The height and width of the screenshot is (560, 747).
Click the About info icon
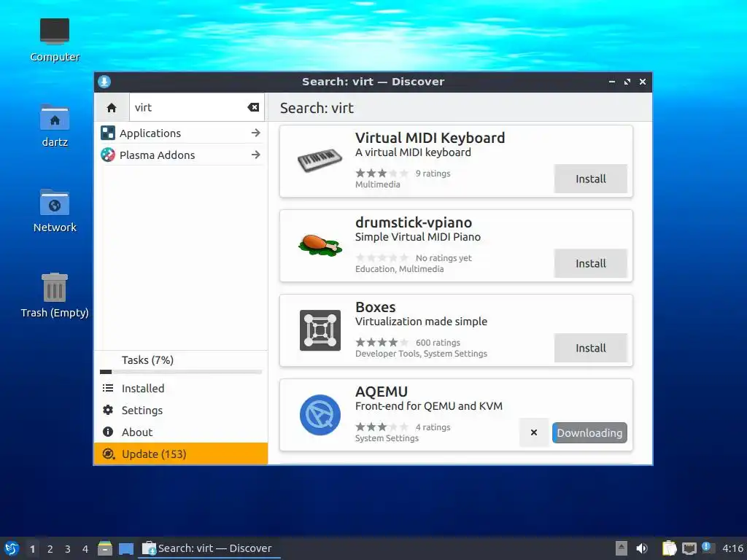(108, 432)
